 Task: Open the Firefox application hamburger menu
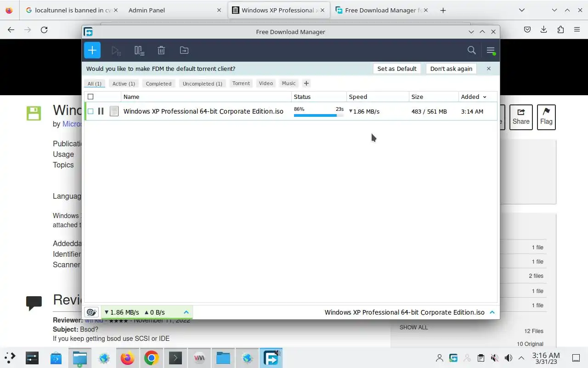577,29
